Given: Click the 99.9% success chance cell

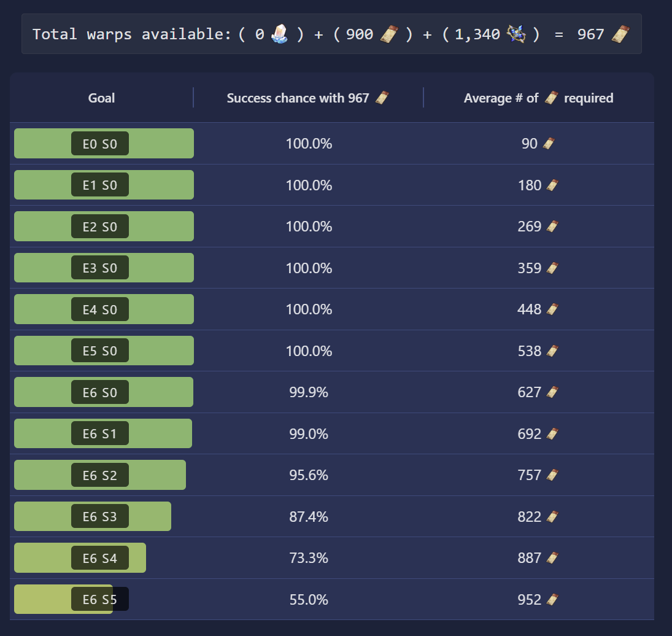Looking at the screenshot, I should [x=309, y=392].
